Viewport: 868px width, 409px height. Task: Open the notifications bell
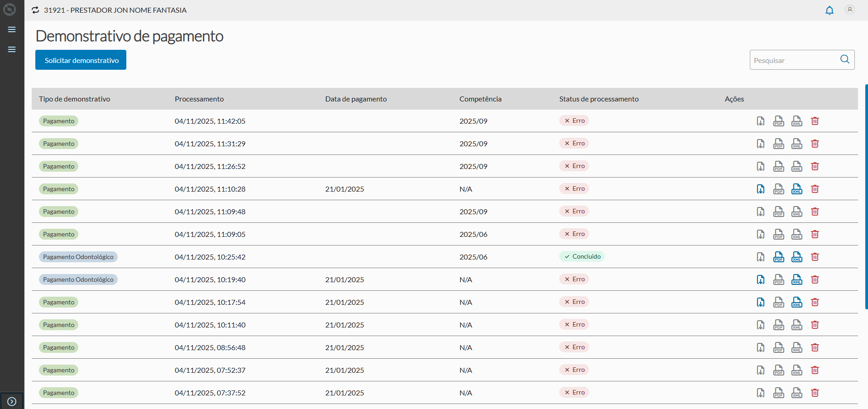(x=829, y=10)
